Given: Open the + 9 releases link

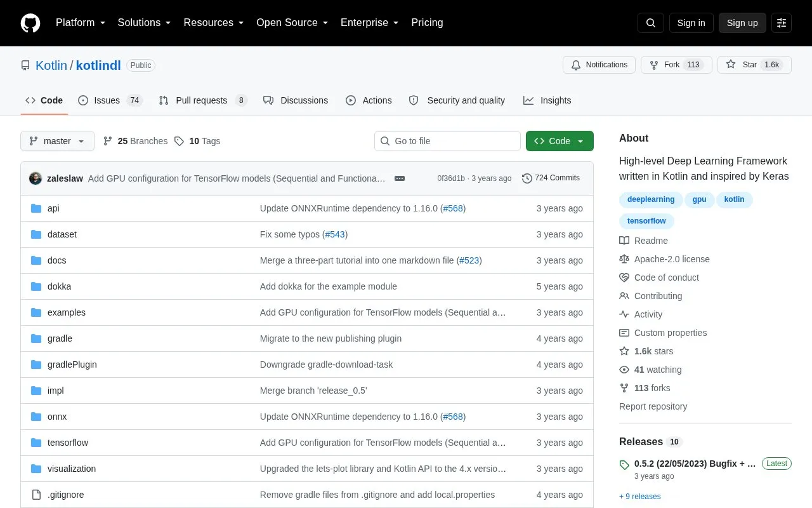Looking at the screenshot, I should click(640, 497).
